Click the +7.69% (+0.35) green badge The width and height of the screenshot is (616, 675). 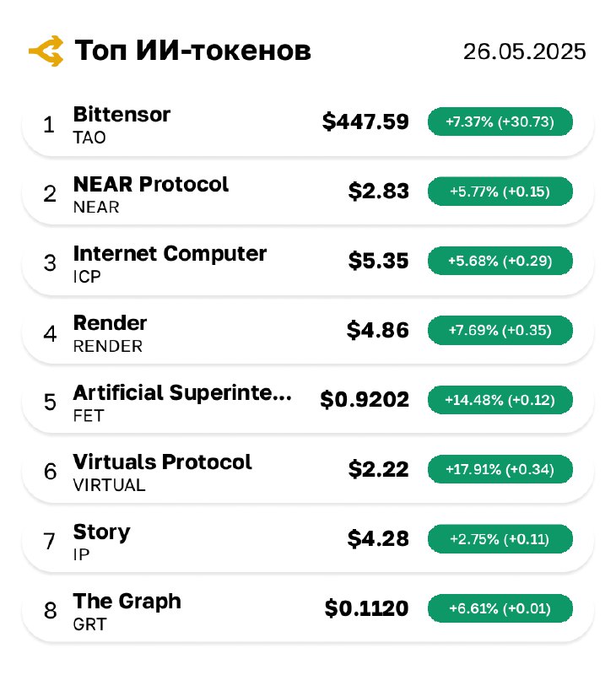(500, 330)
